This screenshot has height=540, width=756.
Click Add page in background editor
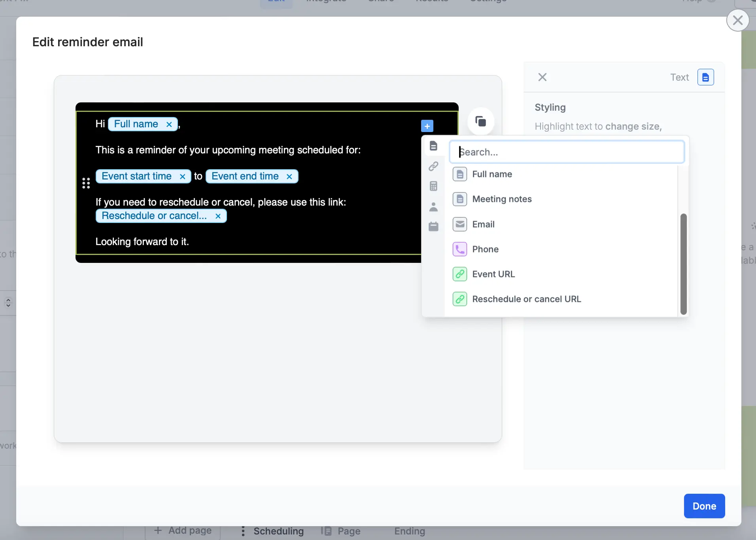183,531
